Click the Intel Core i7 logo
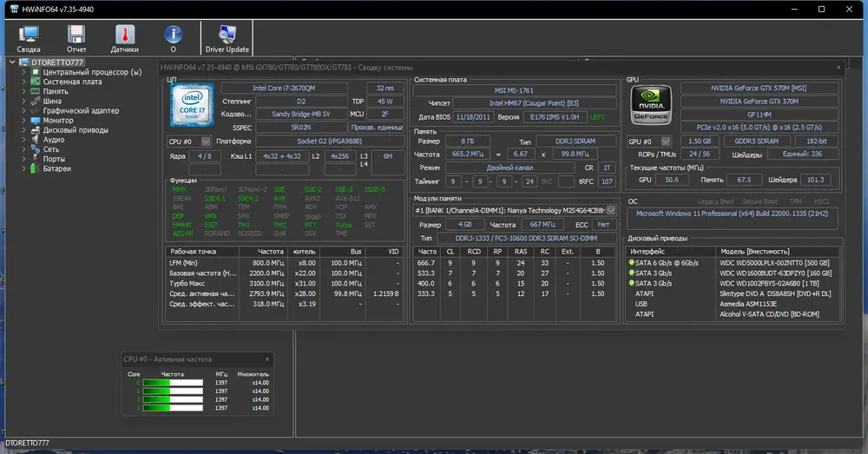This screenshot has width=868, height=454. coord(192,105)
